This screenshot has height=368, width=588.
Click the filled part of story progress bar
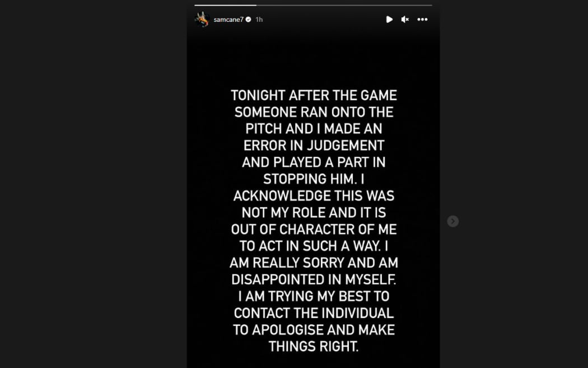[x=225, y=5]
